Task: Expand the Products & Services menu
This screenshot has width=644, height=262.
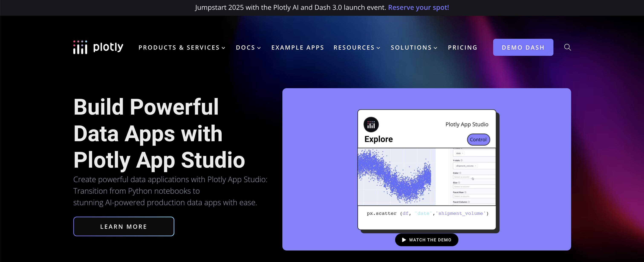Action: (182, 48)
